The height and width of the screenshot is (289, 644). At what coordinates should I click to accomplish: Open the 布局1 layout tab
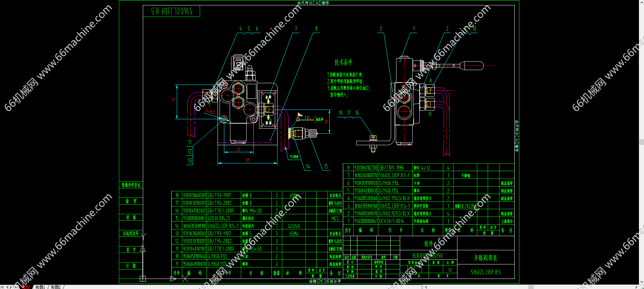[40, 287]
